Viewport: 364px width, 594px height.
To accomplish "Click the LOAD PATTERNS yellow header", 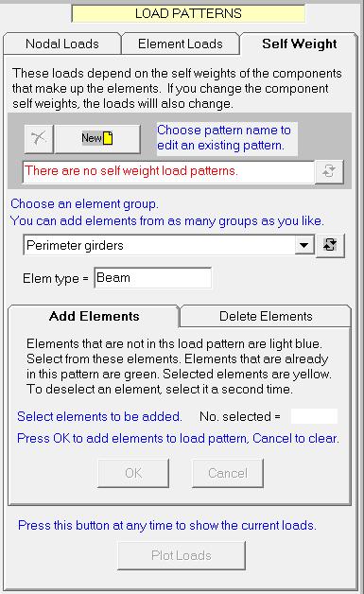I will pos(188,13).
